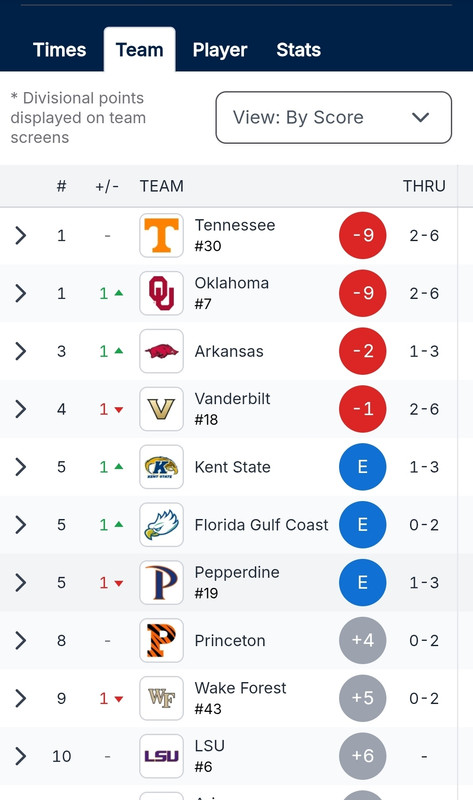Click the Vanderbilt V logo

click(161, 409)
